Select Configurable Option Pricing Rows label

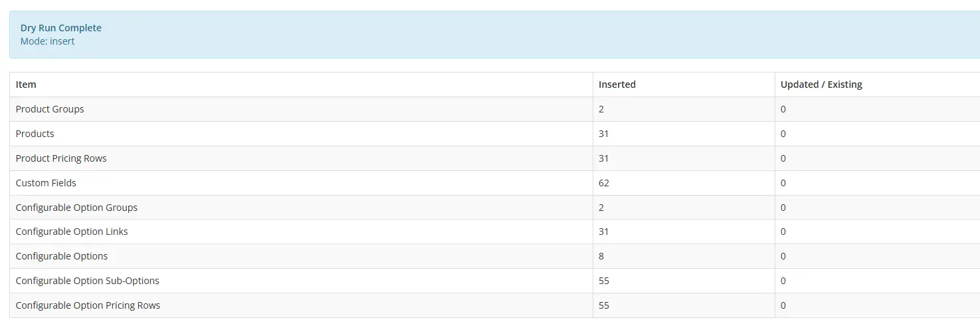tap(88, 305)
